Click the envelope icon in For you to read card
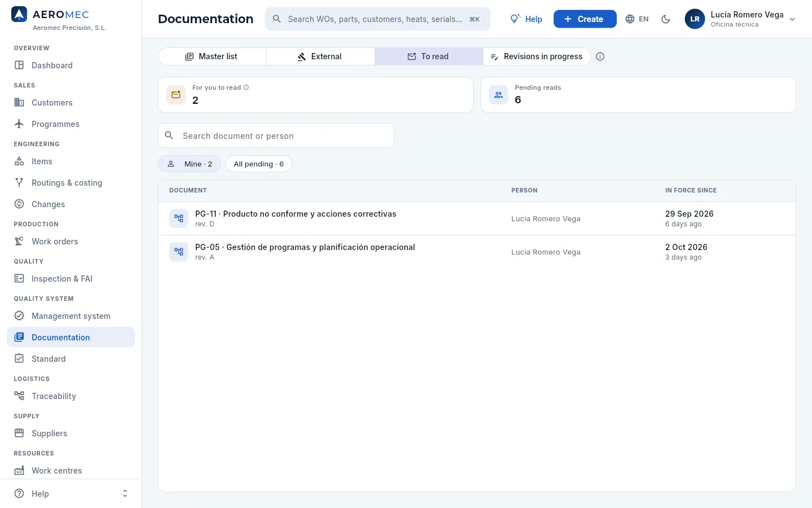Viewport: 812px width, 508px height. [176, 95]
